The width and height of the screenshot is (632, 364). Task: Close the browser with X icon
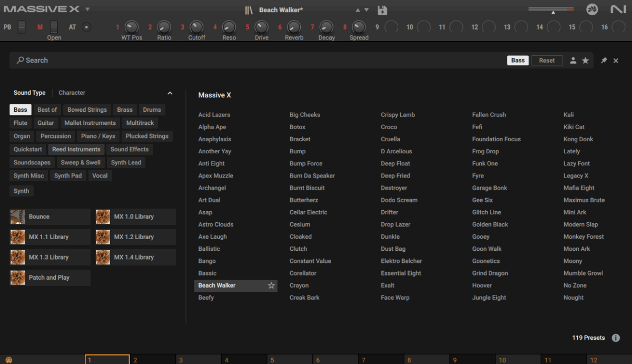[616, 61]
